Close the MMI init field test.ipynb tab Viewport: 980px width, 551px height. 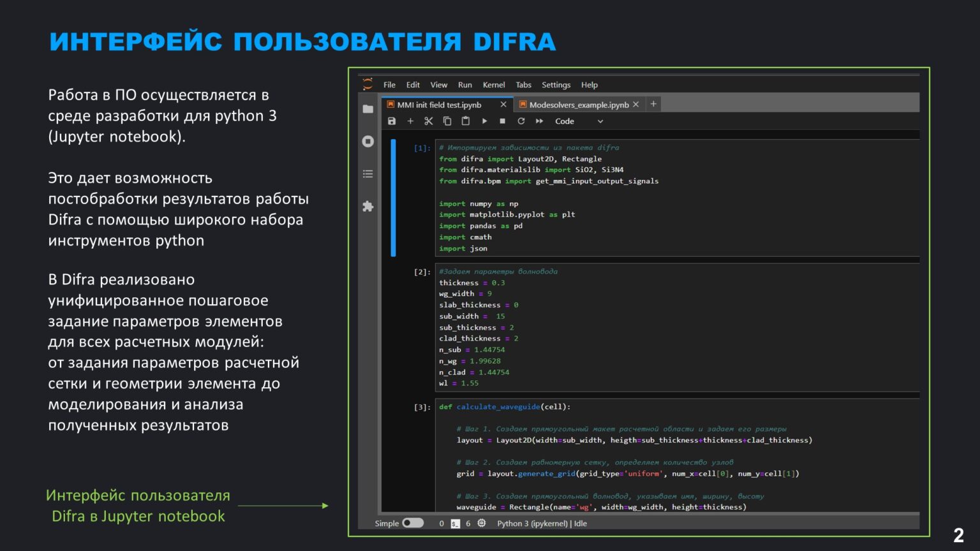(503, 105)
